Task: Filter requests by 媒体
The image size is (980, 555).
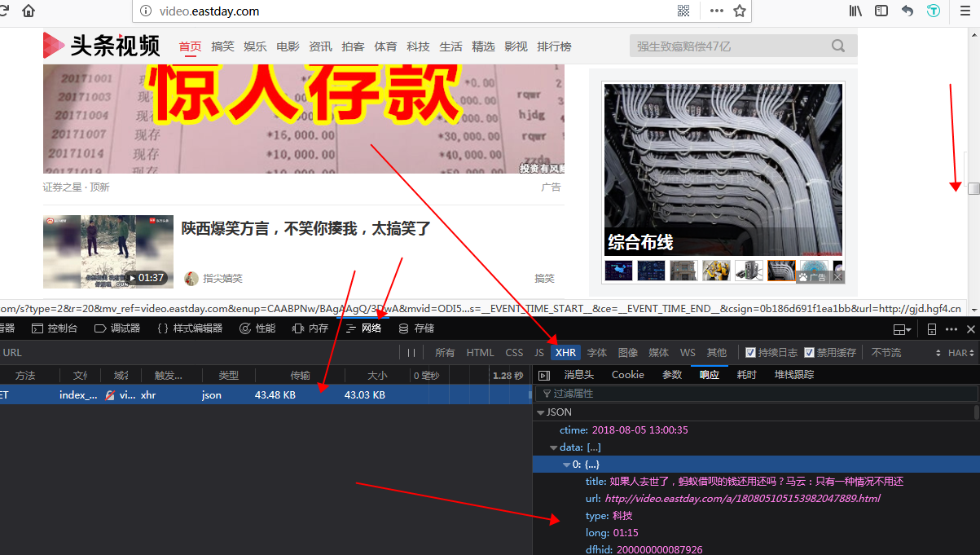Action: point(659,353)
